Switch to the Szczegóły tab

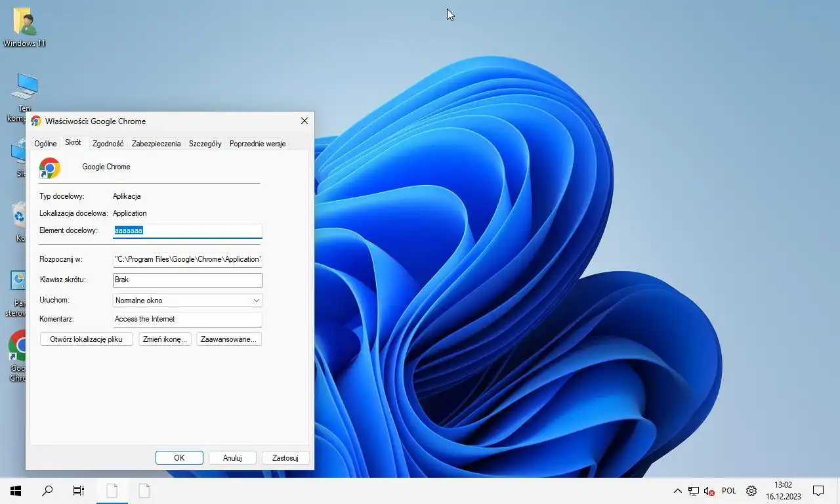205,144
